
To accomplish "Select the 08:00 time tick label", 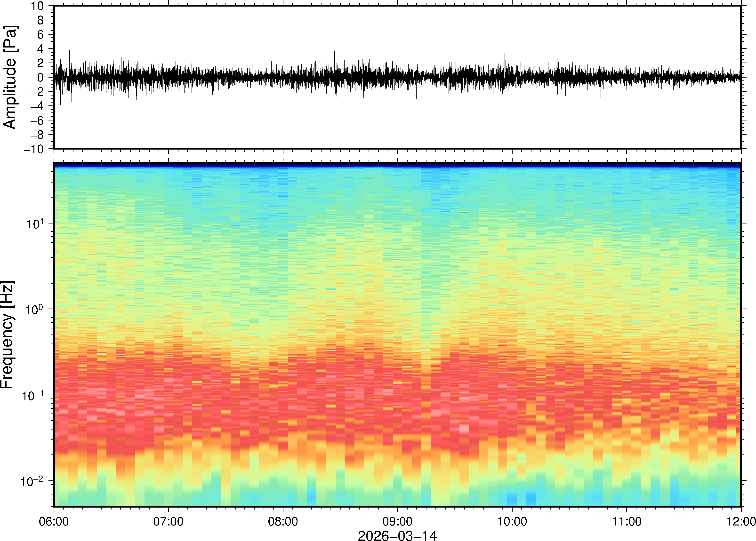I will click(283, 521).
